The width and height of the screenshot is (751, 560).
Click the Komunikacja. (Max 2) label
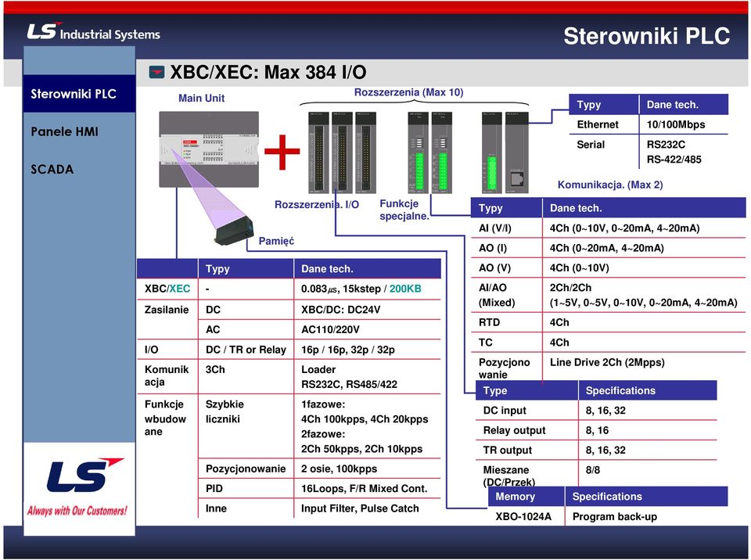[610, 185]
